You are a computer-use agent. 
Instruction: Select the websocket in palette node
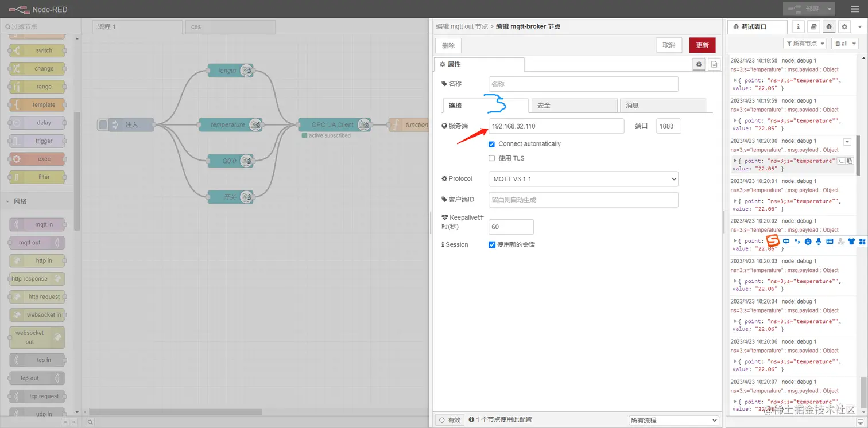coord(37,314)
